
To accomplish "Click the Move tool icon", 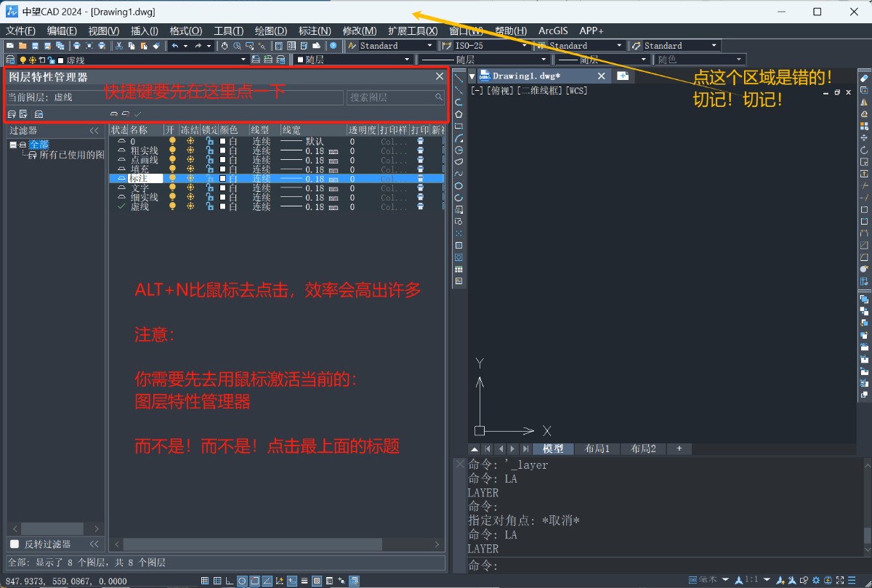I will pyautogui.click(x=864, y=137).
